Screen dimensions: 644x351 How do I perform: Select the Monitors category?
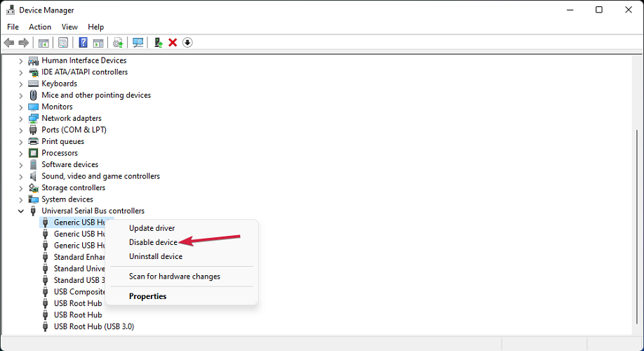pos(57,107)
